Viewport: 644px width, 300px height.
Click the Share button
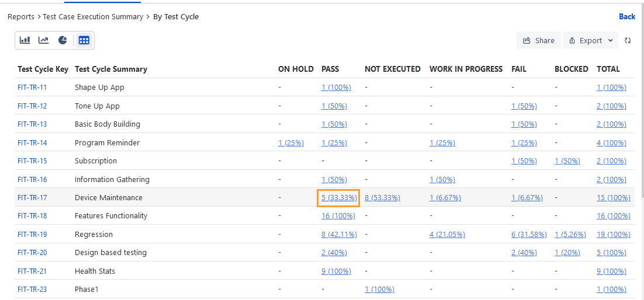pos(538,40)
